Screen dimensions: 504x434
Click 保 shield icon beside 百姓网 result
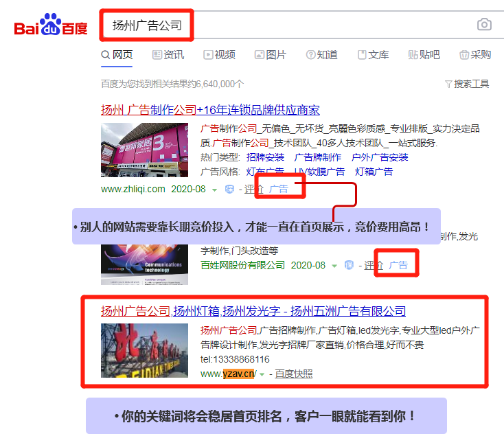349,265
